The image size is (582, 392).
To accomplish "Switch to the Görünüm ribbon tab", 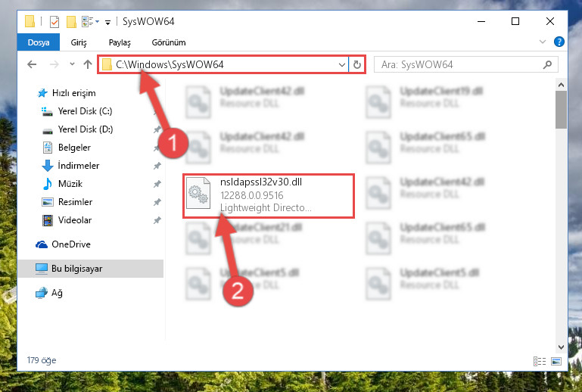I will coord(169,42).
